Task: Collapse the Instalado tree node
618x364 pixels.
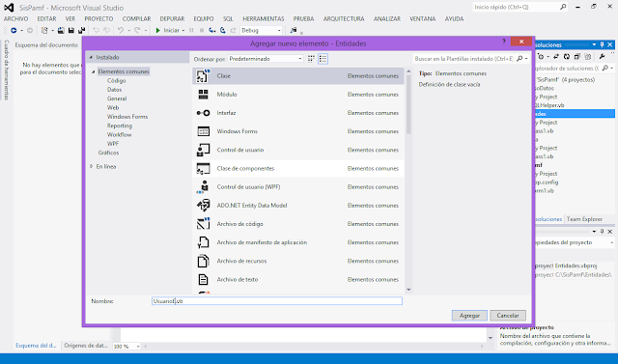Action: pos(91,57)
